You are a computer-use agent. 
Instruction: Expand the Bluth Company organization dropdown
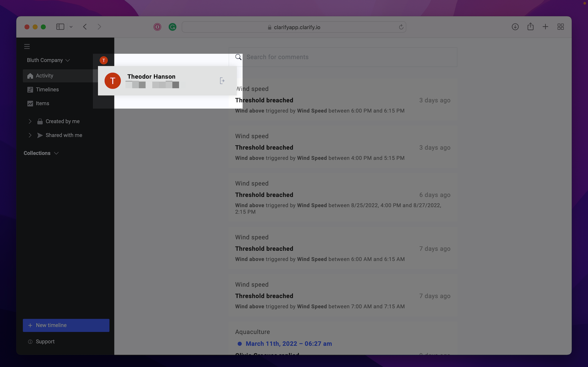(x=49, y=60)
